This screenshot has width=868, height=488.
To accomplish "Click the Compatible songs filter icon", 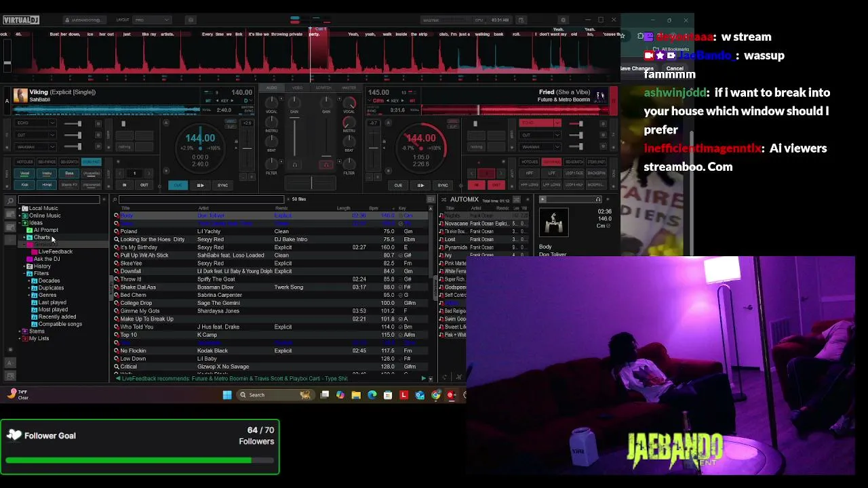I will click(x=35, y=324).
